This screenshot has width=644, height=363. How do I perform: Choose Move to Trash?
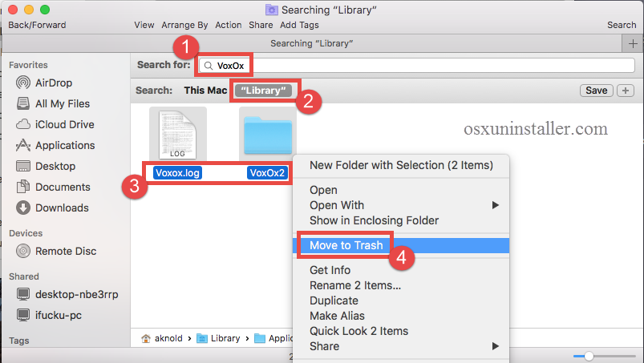401,245
